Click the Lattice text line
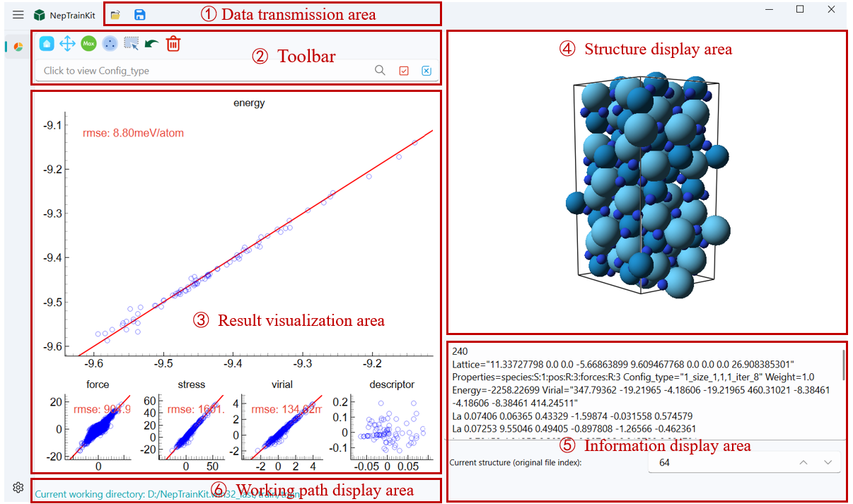This screenshot has width=853, height=504. click(624, 364)
